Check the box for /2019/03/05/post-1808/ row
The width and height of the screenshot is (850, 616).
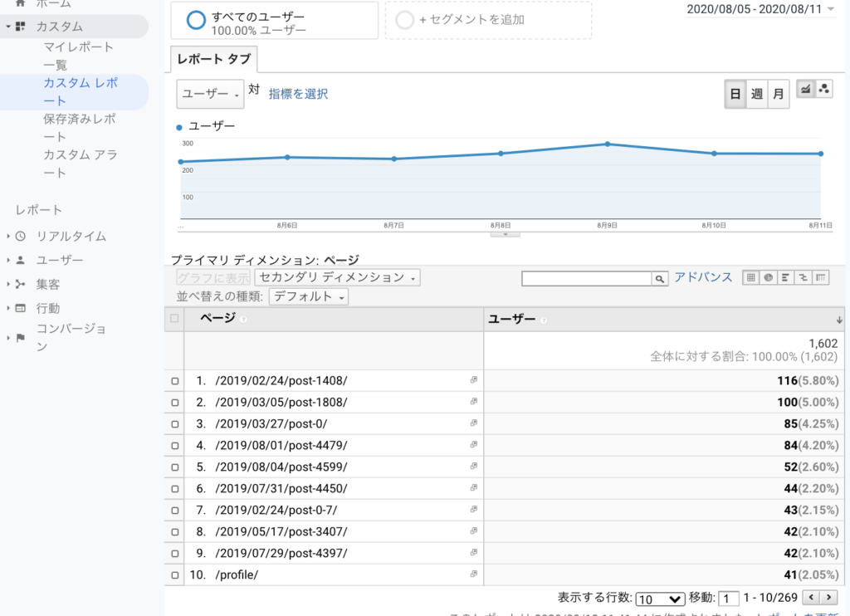(174, 402)
